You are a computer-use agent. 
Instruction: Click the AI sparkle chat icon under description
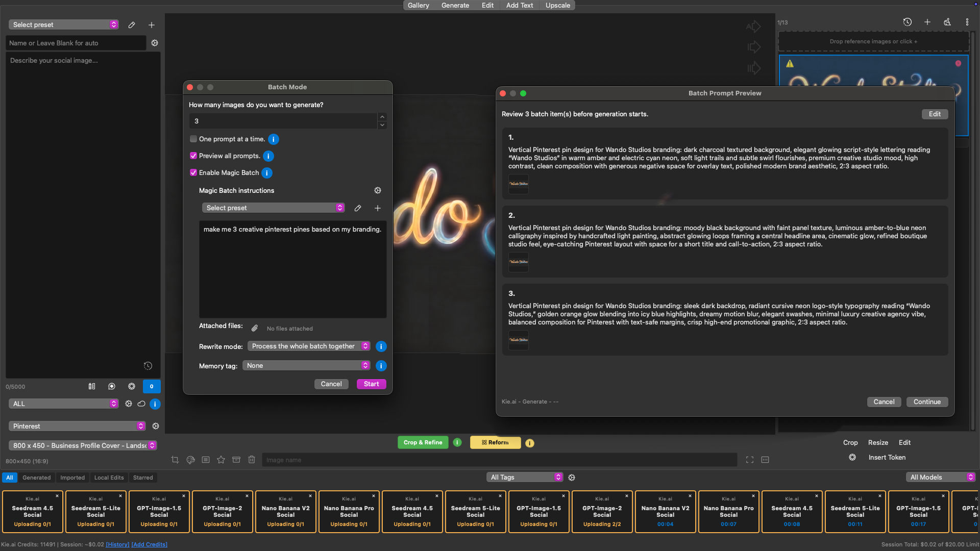(112, 386)
